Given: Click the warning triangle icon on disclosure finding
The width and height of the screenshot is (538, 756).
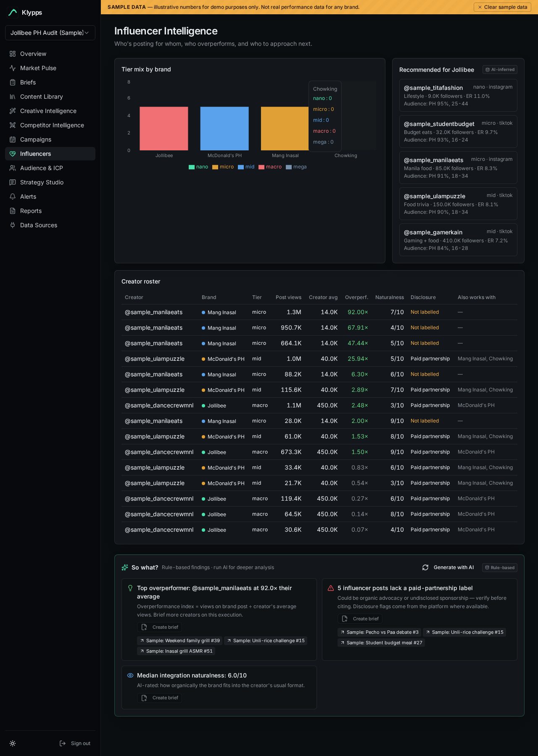Looking at the screenshot, I should [x=331, y=588].
